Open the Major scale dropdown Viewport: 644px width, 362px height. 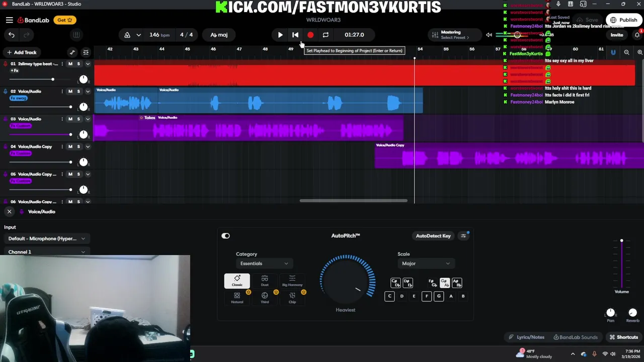point(426,263)
